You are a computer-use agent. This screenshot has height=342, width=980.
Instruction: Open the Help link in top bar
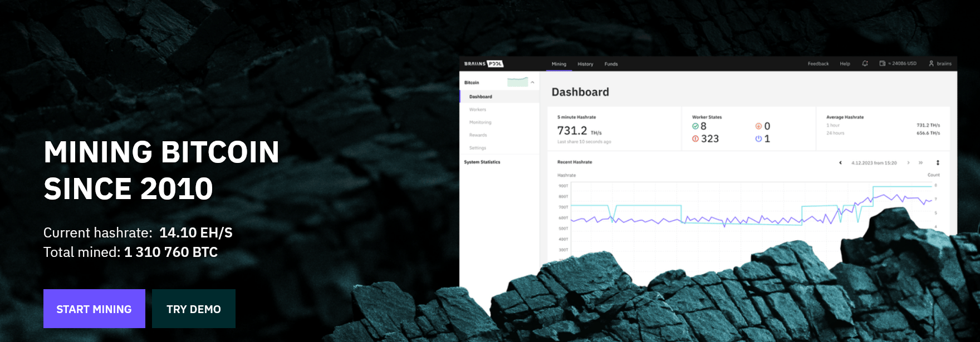pyautogui.click(x=845, y=63)
